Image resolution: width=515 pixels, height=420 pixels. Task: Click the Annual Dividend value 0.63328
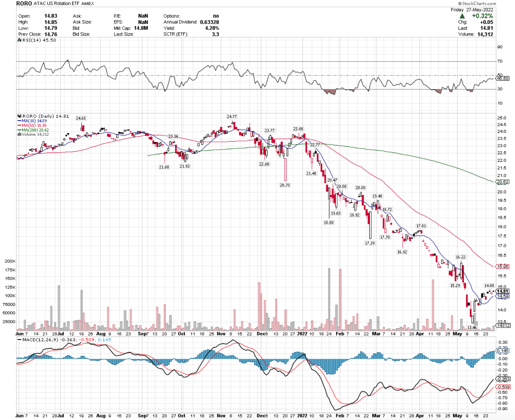209,22
